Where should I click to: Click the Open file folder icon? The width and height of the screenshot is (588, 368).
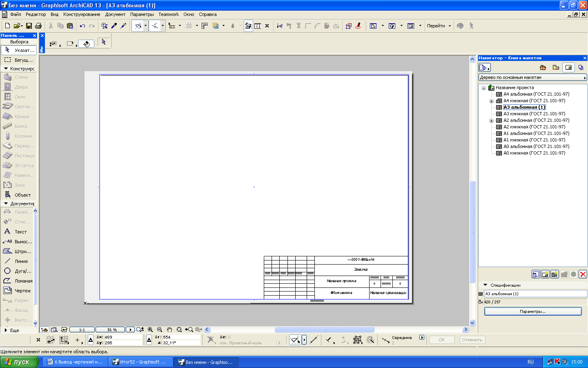tap(18, 26)
